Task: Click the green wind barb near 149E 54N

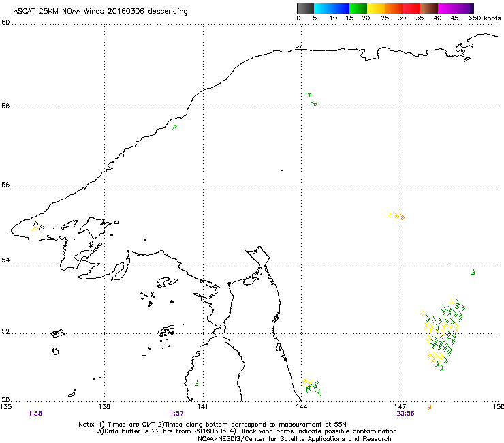Action: click(x=473, y=272)
